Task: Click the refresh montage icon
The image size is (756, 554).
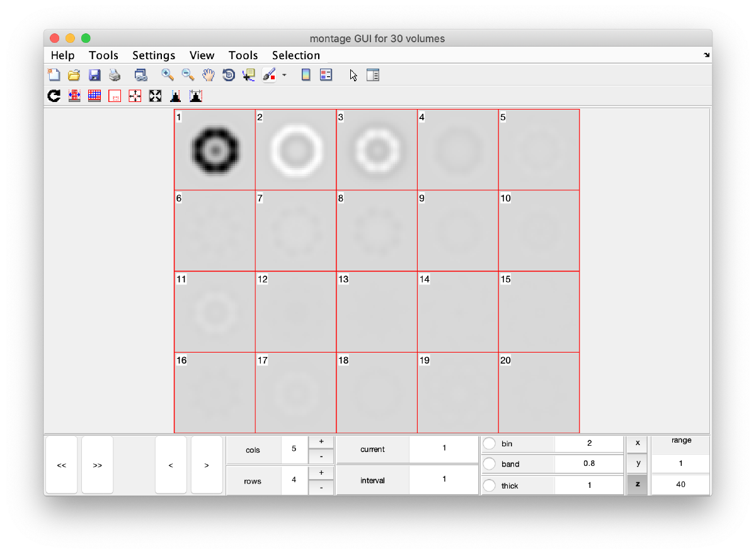Action: tap(54, 96)
